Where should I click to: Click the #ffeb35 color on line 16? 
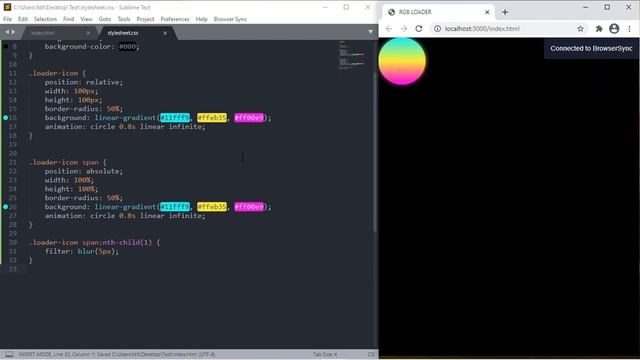click(212, 118)
